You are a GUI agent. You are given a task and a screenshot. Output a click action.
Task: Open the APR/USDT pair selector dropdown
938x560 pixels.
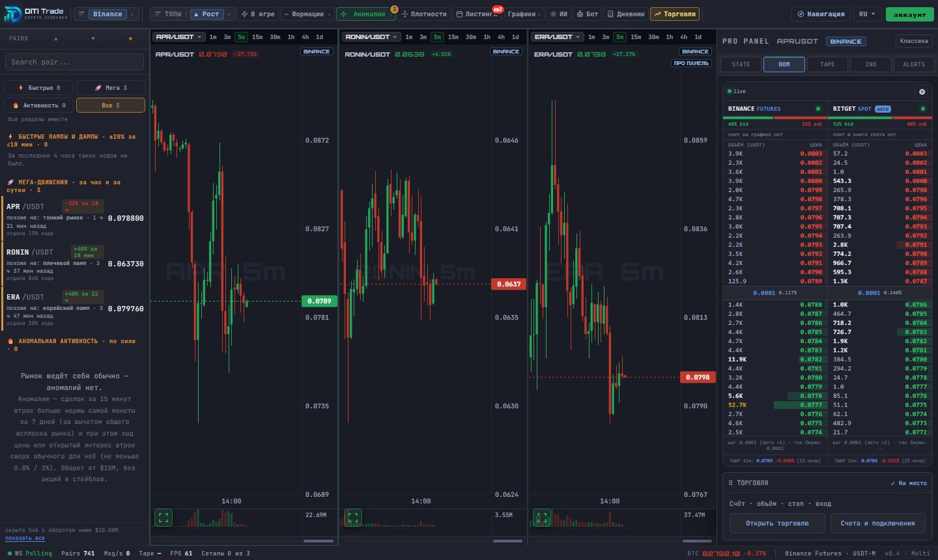(x=178, y=37)
